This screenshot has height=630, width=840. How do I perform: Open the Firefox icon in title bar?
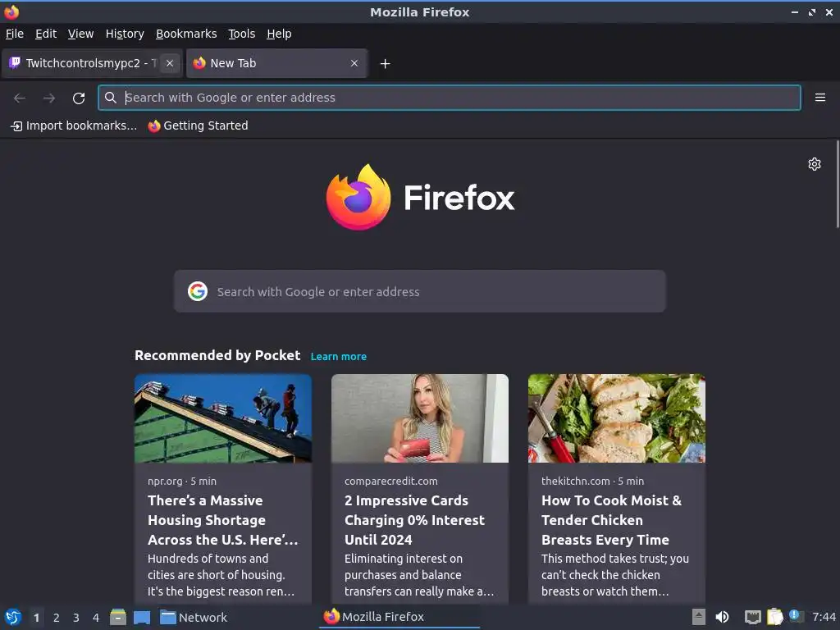(11, 11)
